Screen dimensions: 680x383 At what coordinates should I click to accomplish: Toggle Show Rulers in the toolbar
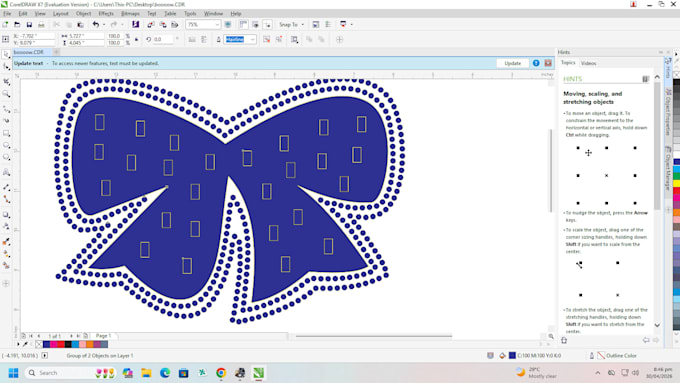pos(243,25)
